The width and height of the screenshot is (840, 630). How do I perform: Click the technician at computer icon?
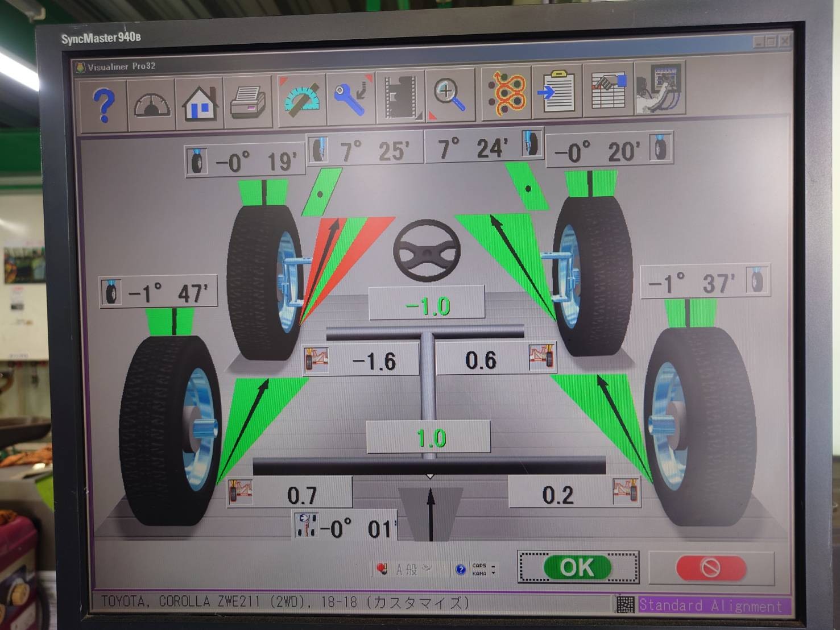tap(659, 89)
